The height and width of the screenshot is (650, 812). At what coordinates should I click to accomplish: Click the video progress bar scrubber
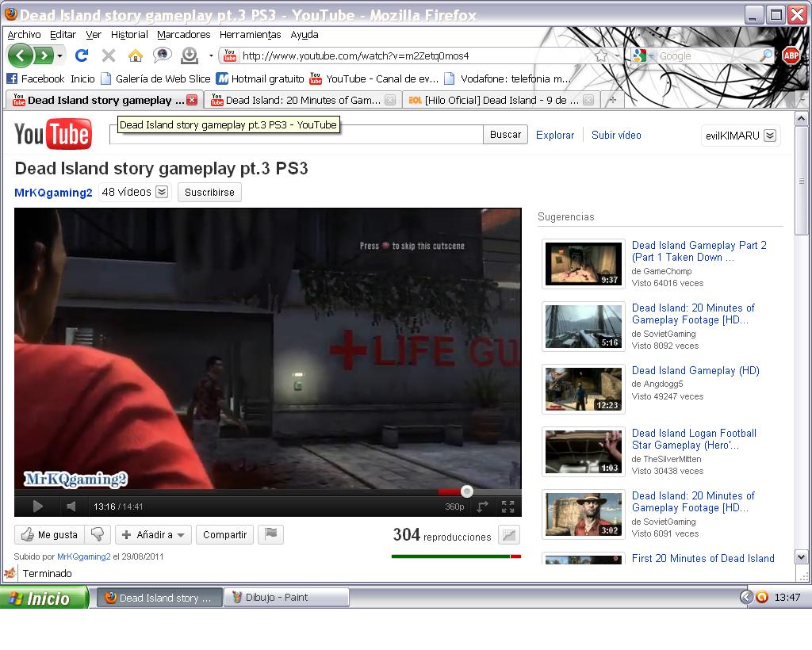tap(467, 491)
